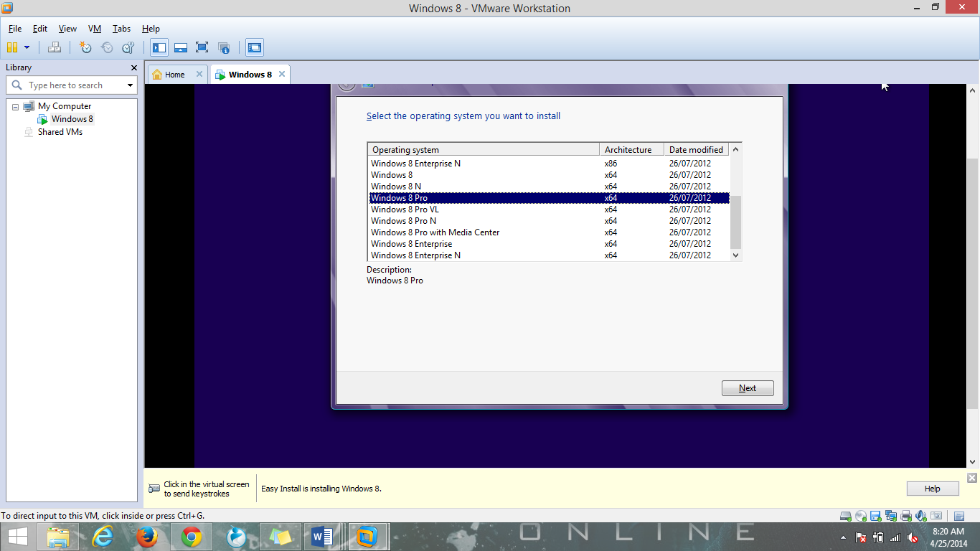Sort by the Date modified column header
The width and height of the screenshot is (980, 551).
pos(696,150)
